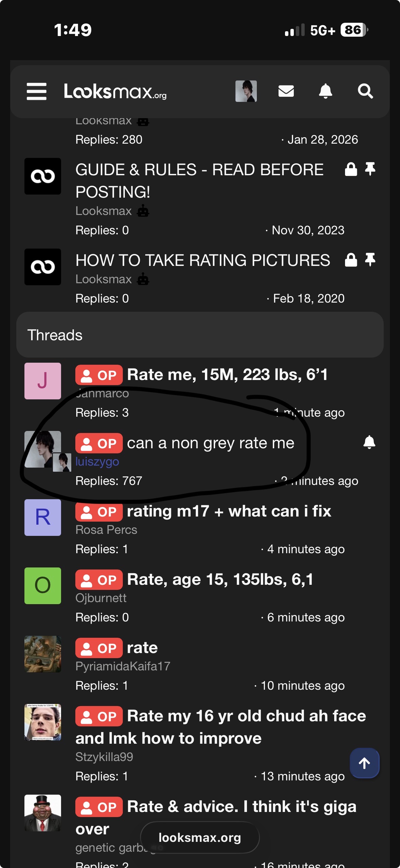Click the pin icon on HOW TO TAKE RATING PICTURES
The height and width of the screenshot is (868, 400).
click(370, 260)
